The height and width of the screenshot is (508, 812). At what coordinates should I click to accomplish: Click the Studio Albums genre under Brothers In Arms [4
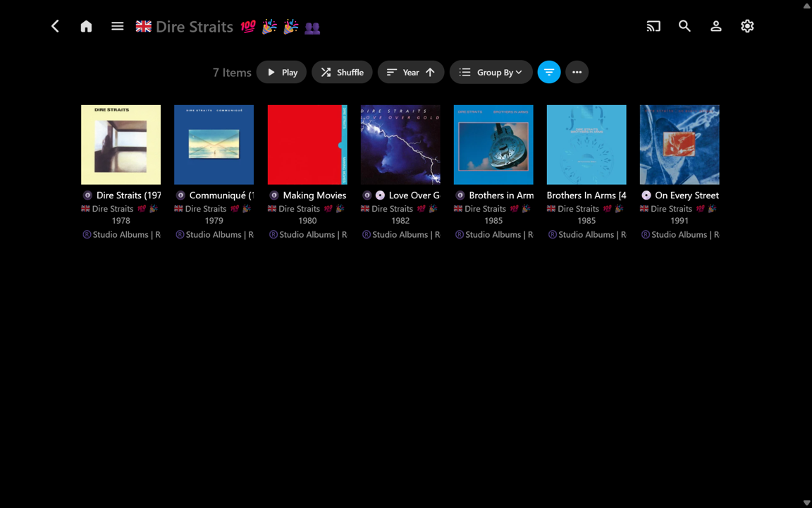[x=586, y=235]
